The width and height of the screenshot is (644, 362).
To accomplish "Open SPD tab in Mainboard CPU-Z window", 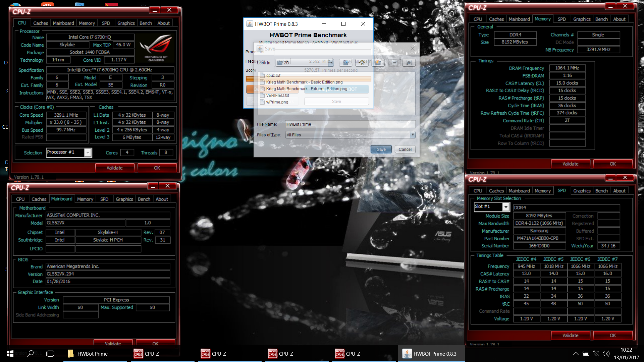I will pos(104,199).
